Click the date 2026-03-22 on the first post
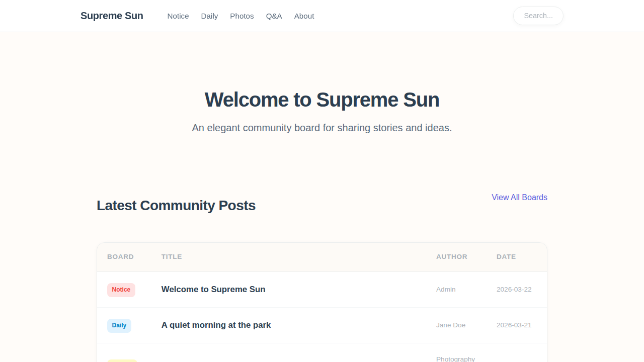 point(514,289)
